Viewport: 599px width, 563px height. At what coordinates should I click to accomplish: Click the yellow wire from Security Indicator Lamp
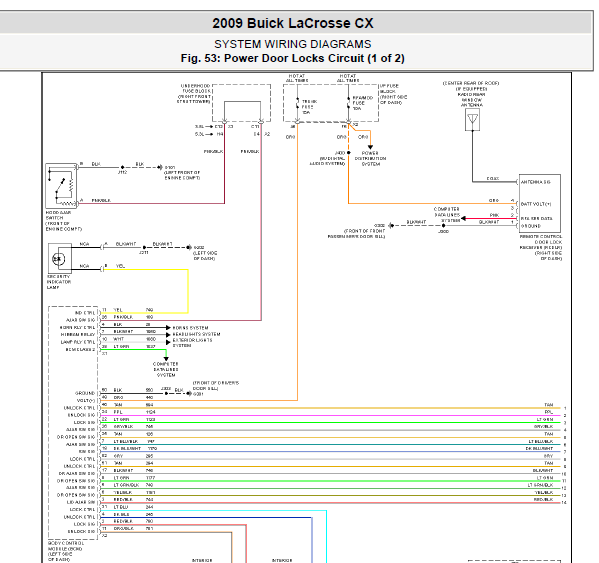click(188, 291)
